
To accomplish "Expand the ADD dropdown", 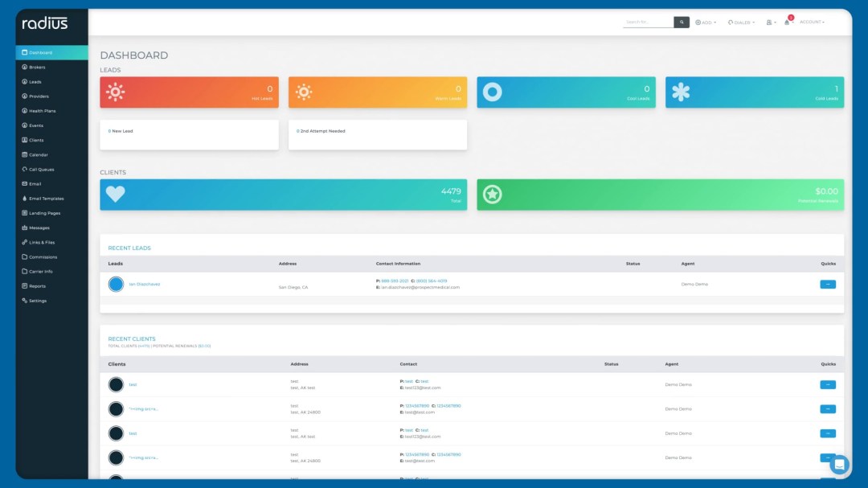I will tap(706, 23).
